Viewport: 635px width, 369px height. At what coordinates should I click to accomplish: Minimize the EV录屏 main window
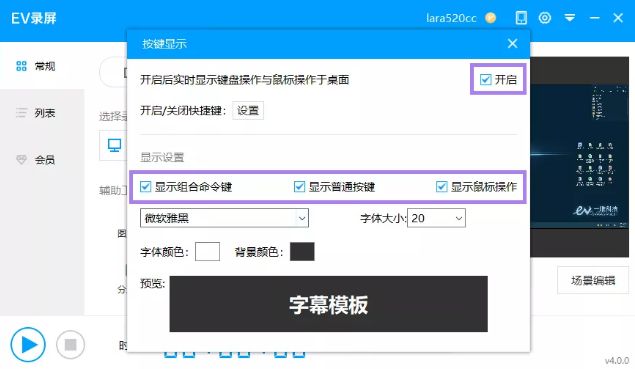595,18
